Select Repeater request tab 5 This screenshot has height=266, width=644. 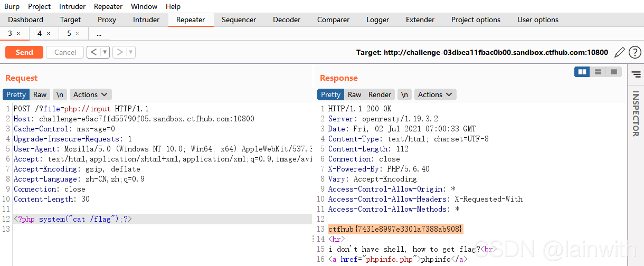coord(69,33)
